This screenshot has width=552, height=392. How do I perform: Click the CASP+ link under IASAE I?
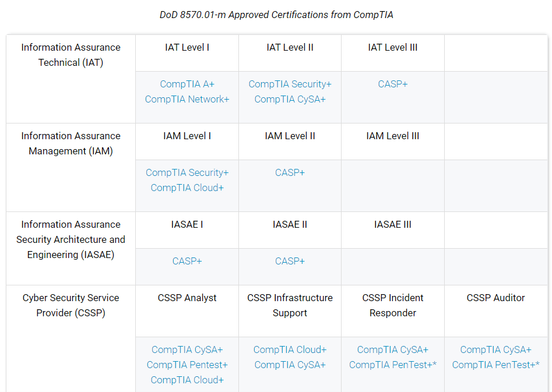(187, 261)
